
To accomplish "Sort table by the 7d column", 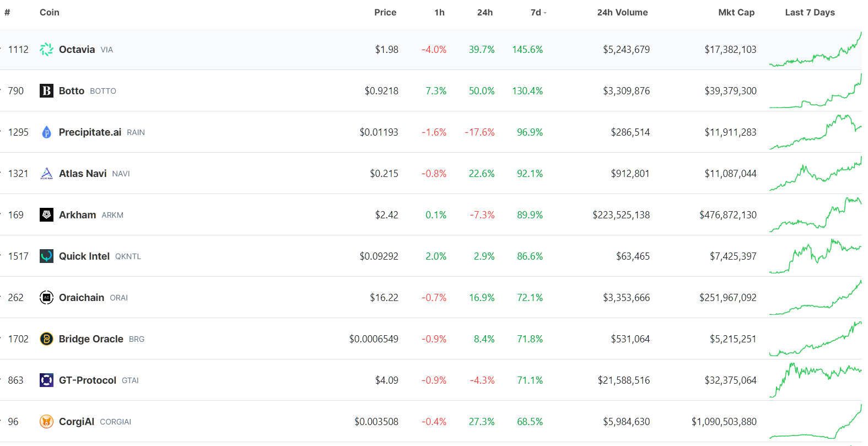I will coord(538,13).
